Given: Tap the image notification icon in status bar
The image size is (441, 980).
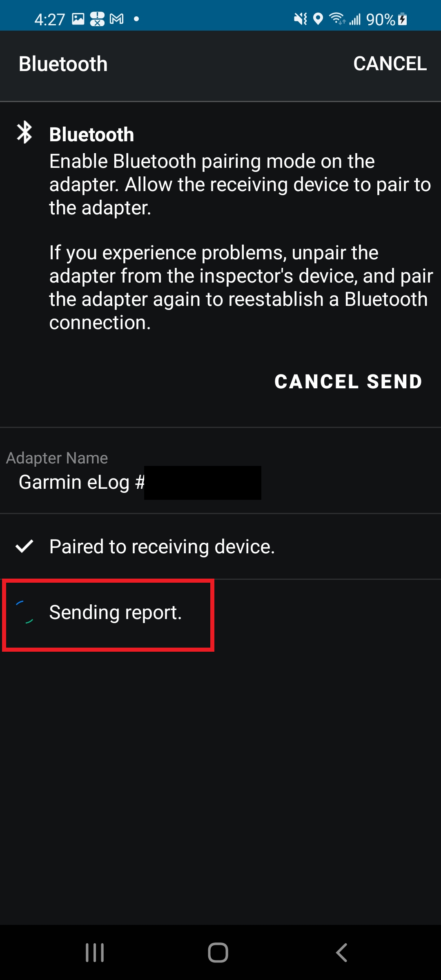Looking at the screenshot, I should 78,19.
